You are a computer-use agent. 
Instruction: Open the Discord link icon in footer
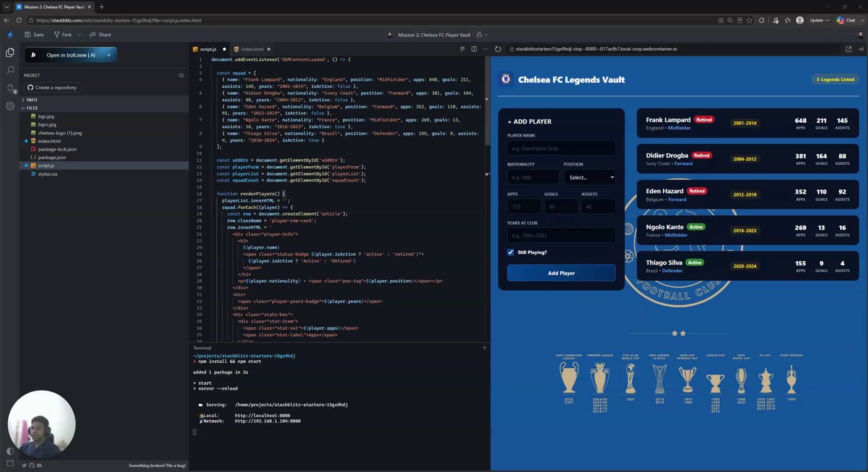39,465
